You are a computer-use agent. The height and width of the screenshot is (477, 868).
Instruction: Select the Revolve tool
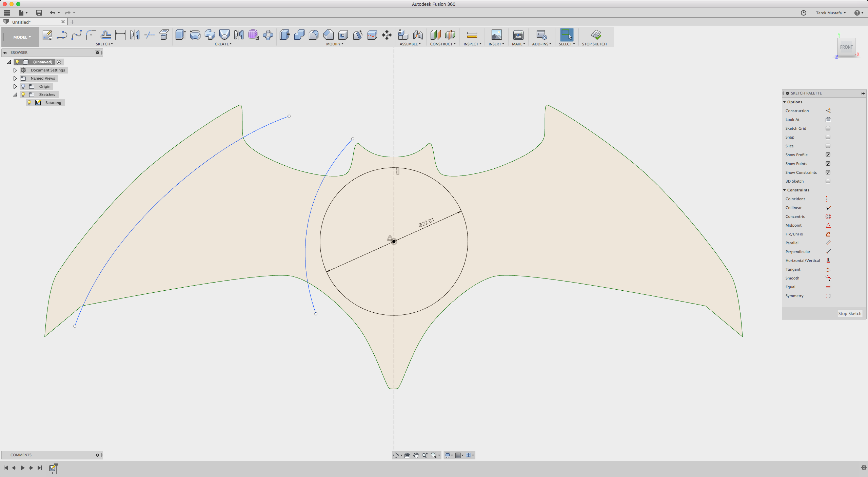point(195,35)
